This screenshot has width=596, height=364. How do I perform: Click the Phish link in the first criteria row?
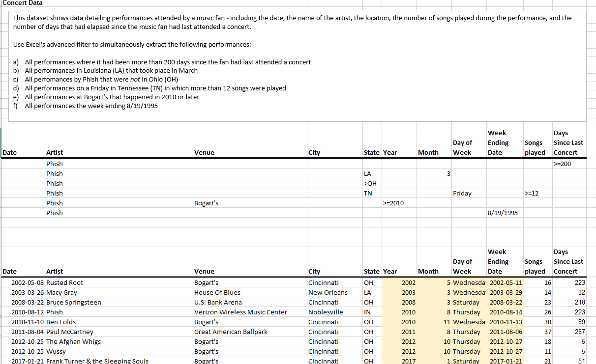pyautogui.click(x=54, y=164)
